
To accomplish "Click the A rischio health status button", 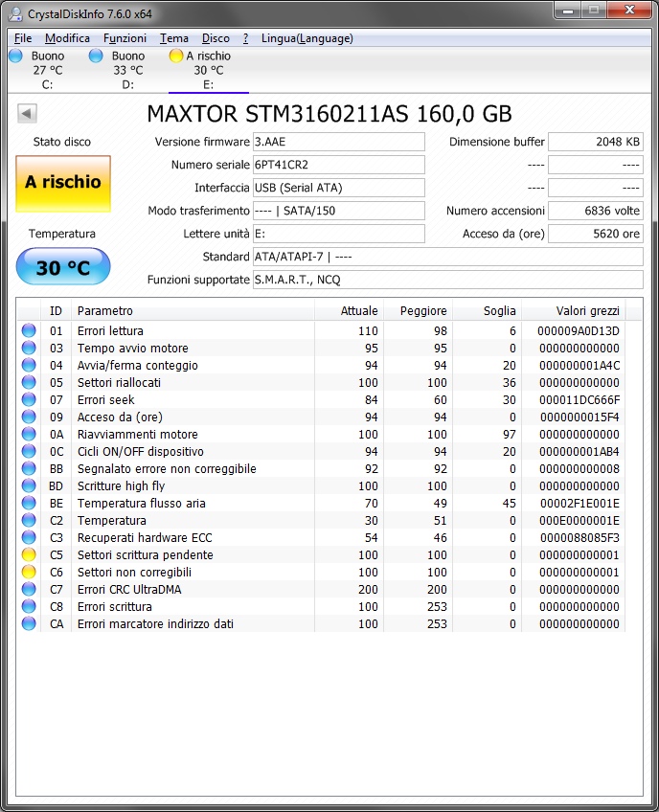I will [x=63, y=183].
